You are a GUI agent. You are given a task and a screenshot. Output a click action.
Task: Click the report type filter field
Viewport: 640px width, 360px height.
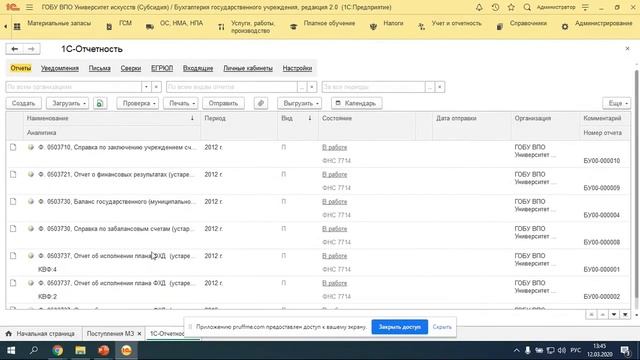pyautogui.click(x=231, y=87)
